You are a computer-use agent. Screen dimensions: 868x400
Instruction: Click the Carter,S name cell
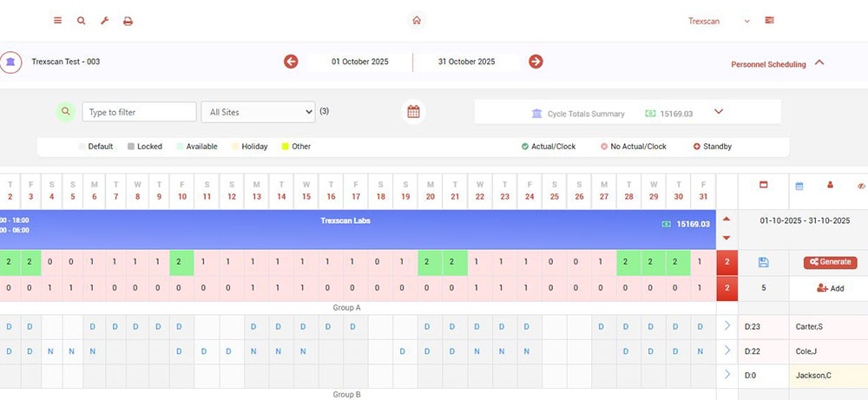829,326
